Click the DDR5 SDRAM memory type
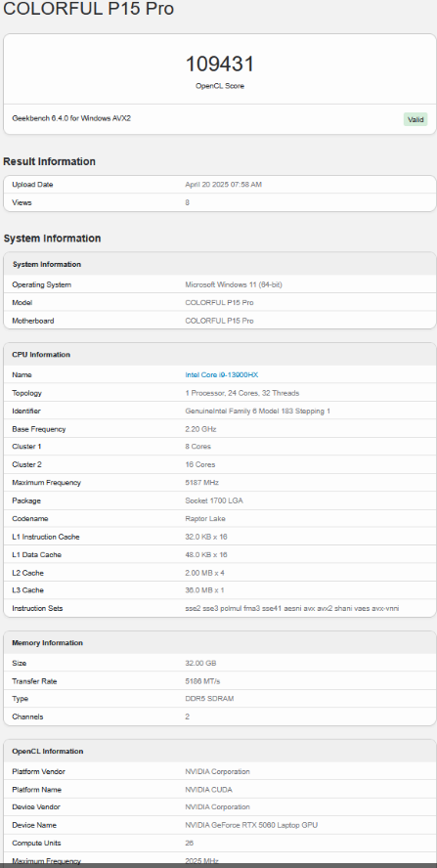 (209, 699)
